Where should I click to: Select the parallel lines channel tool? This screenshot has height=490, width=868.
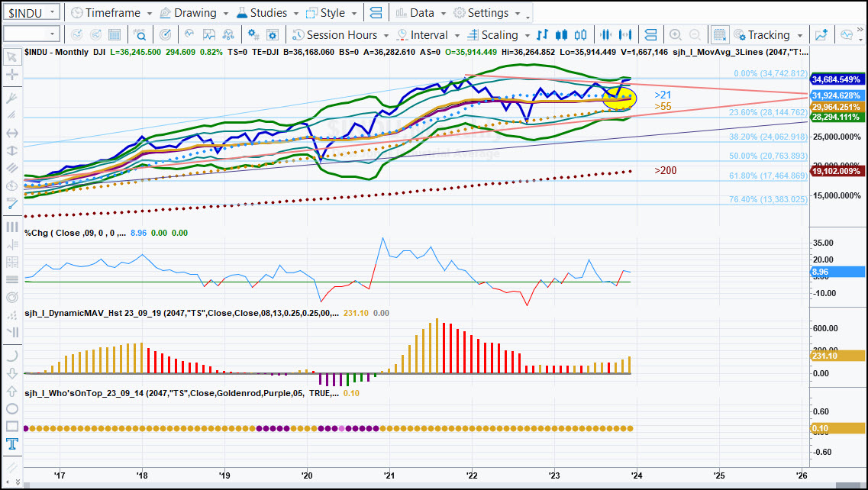(11, 168)
